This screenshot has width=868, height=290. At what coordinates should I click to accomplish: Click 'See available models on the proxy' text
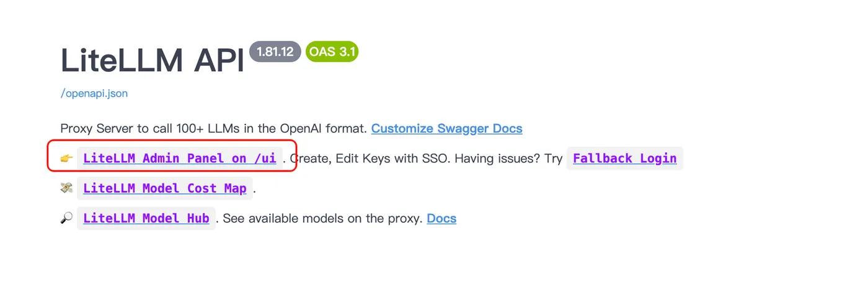point(322,219)
